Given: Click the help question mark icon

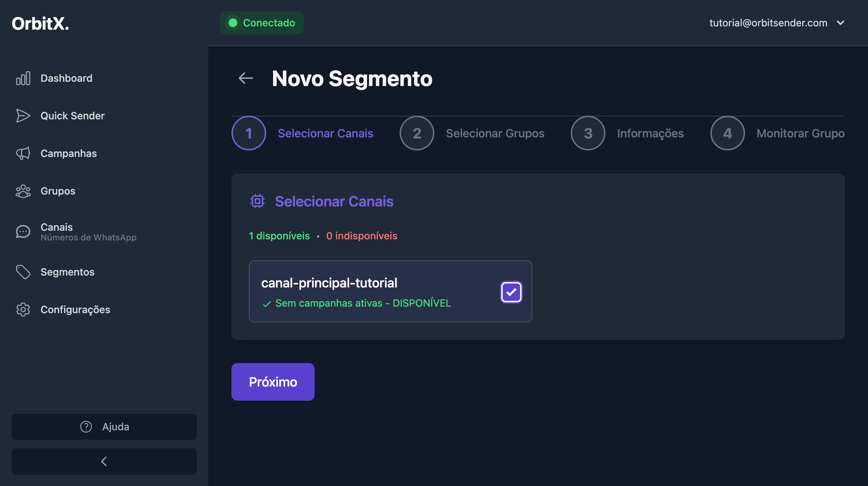Looking at the screenshot, I should [x=85, y=427].
